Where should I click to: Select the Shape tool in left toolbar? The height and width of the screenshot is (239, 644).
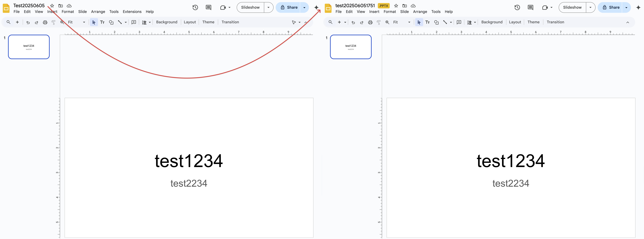click(x=111, y=22)
